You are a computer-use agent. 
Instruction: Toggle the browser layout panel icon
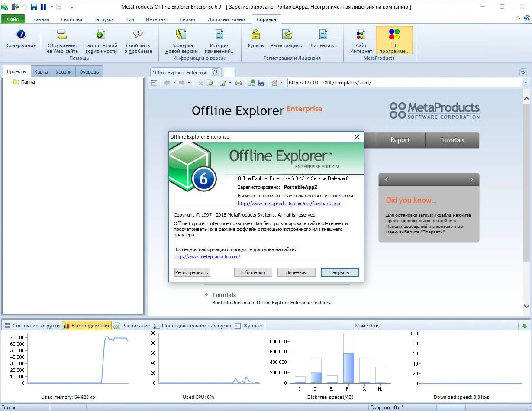click(x=154, y=83)
